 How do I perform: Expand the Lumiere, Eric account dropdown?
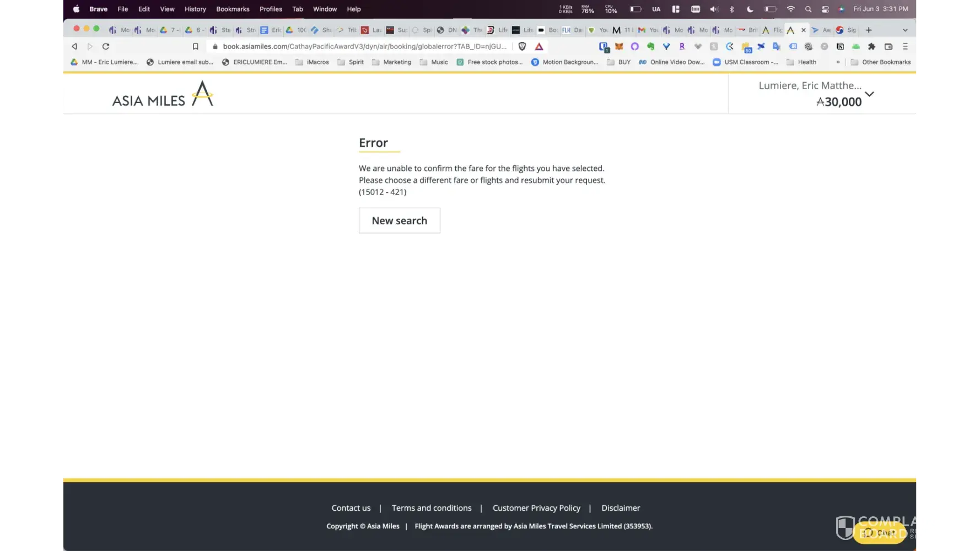(x=869, y=94)
